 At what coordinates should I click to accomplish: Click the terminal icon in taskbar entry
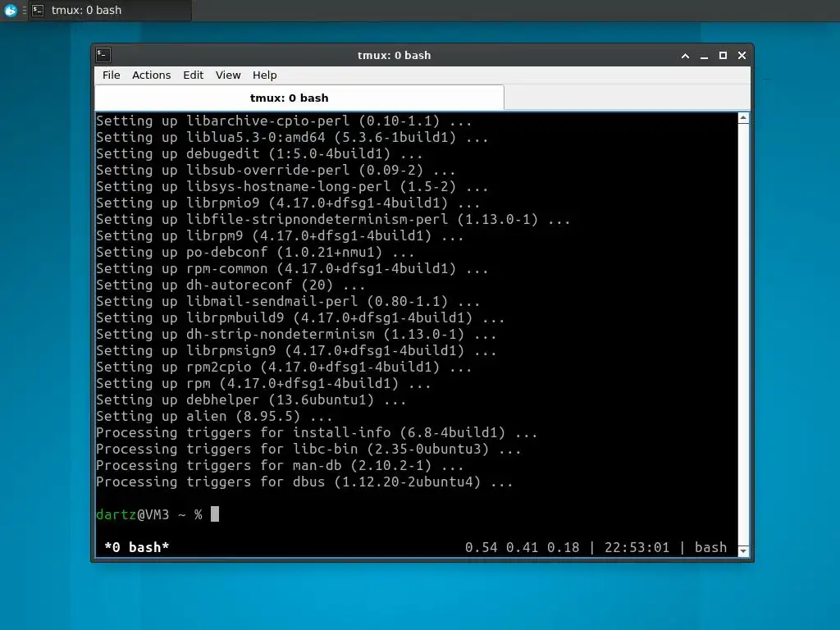(38, 10)
